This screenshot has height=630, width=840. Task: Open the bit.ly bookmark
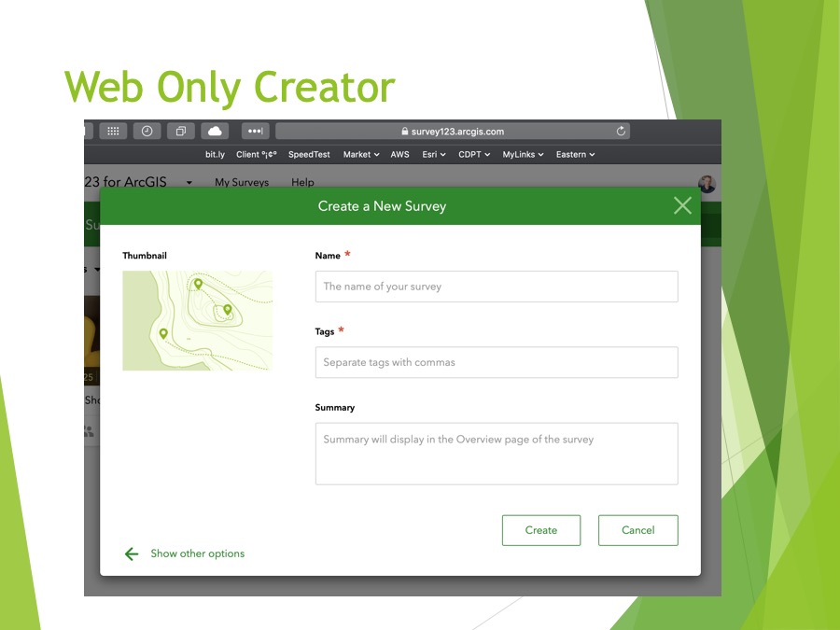pos(215,154)
